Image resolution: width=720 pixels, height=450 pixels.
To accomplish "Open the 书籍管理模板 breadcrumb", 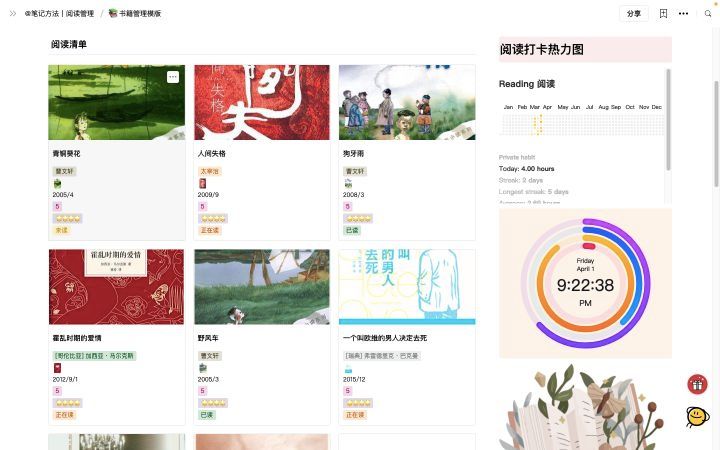I will [135, 14].
